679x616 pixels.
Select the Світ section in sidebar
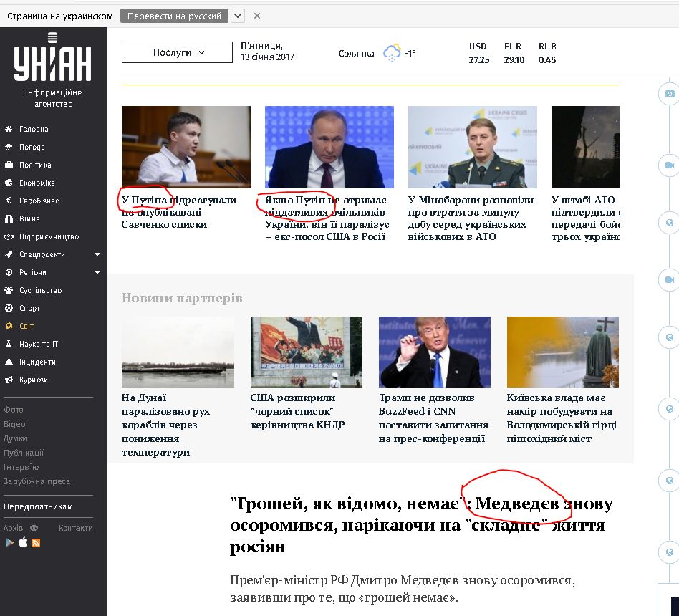click(26, 326)
